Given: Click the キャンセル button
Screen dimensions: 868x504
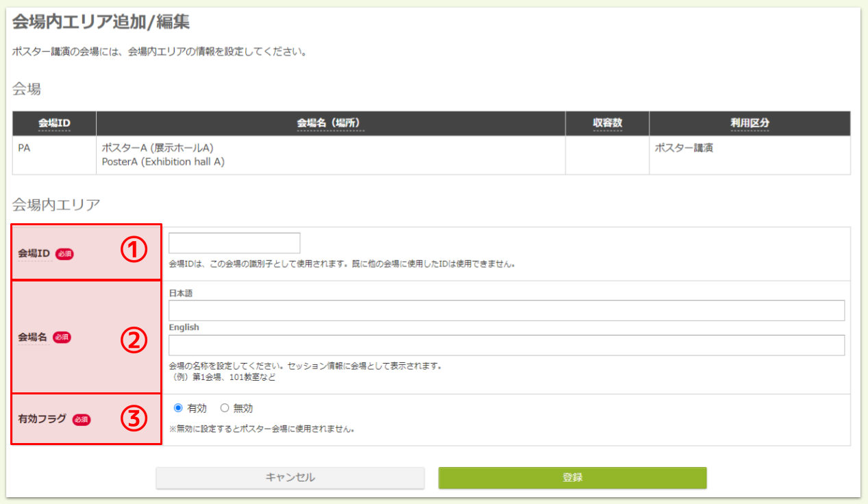Looking at the screenshot, I should (290, 477).
